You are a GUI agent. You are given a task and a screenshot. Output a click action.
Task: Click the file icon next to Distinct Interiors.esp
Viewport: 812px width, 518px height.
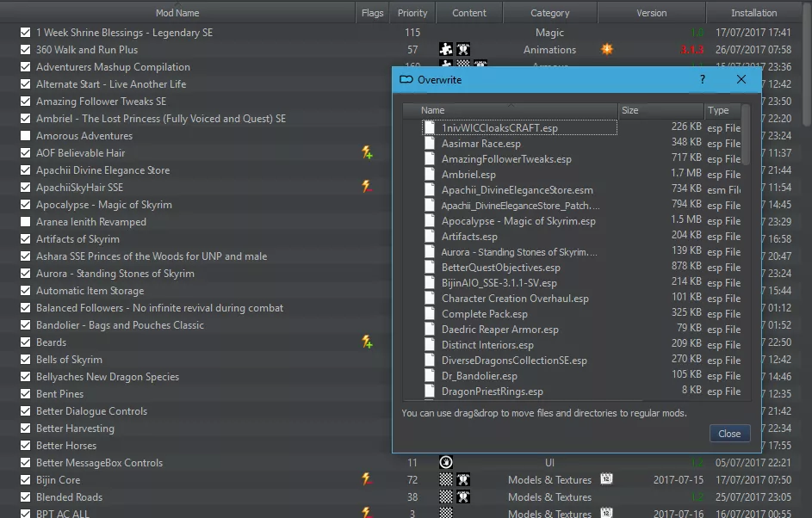(430, 345)
